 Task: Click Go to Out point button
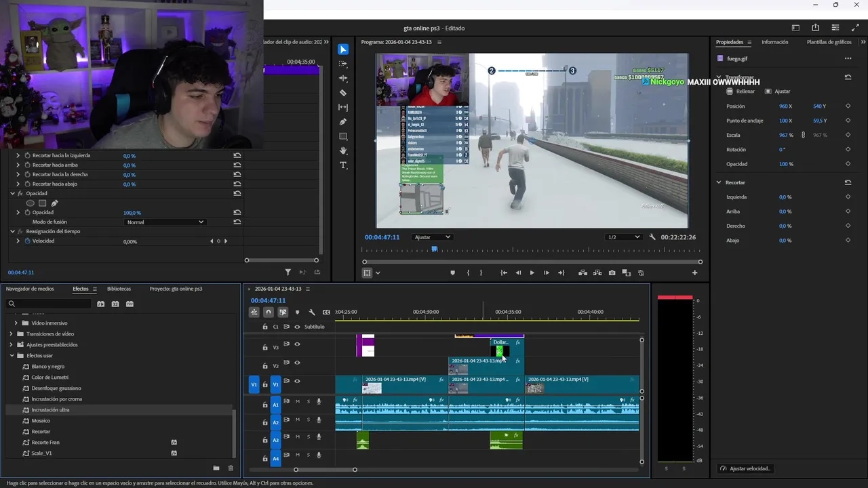561,272
